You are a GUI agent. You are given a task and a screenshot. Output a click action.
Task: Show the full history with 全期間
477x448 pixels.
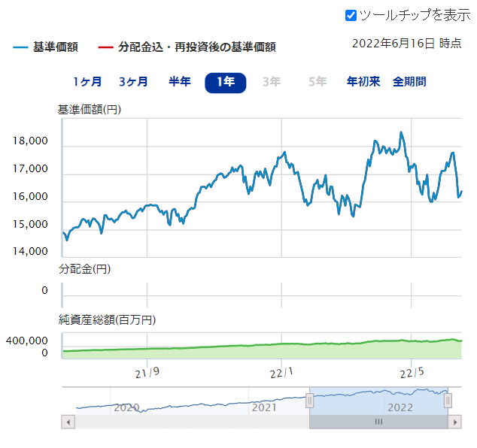(x=409, y=82)
